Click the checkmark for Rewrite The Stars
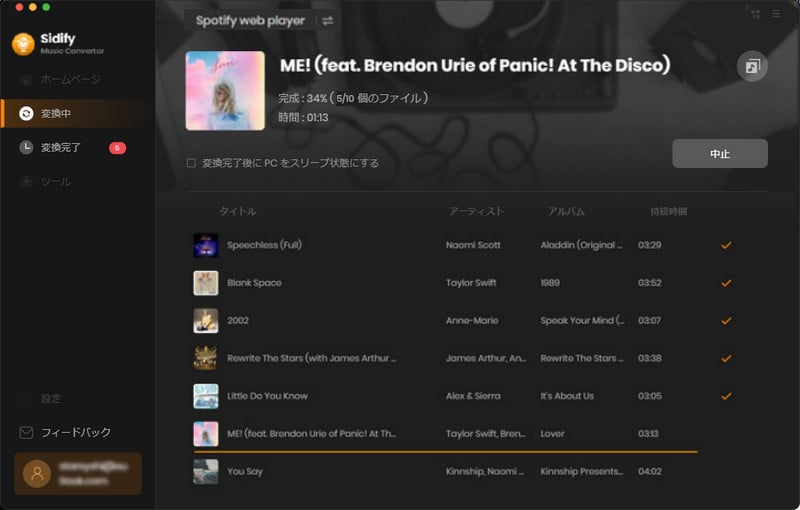800x510 pixels. coord(726,359)
